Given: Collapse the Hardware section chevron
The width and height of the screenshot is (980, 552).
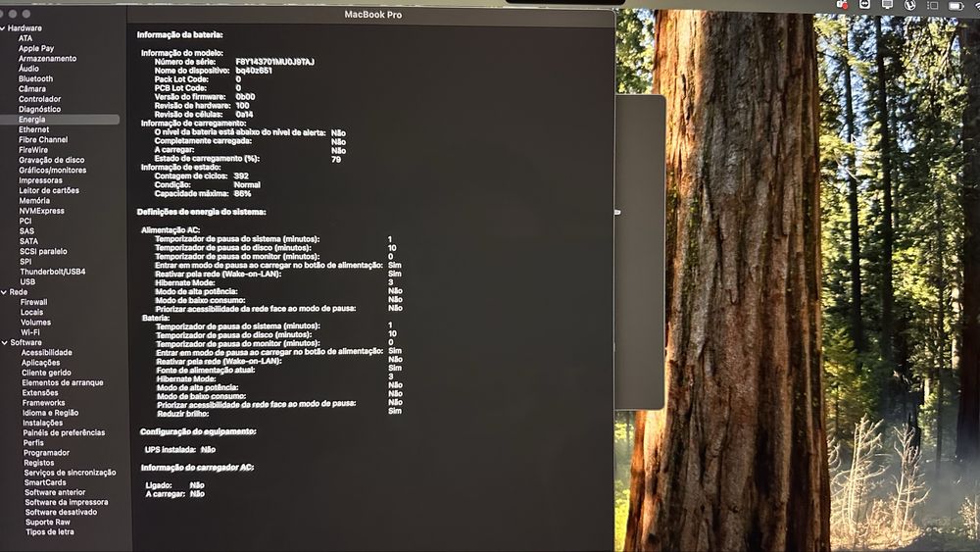Looking at the screenshot, I should (3, 28).
